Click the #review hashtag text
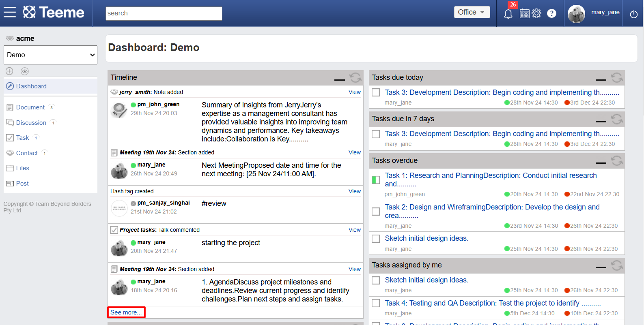644x325 pixels. (x=214, y=203)
